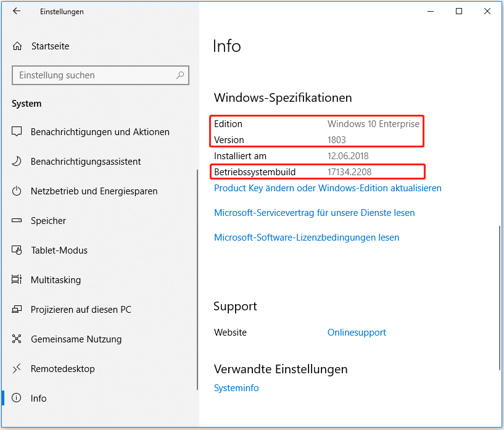Click the Verwandte Einstellungen heading

click(281, 370)
